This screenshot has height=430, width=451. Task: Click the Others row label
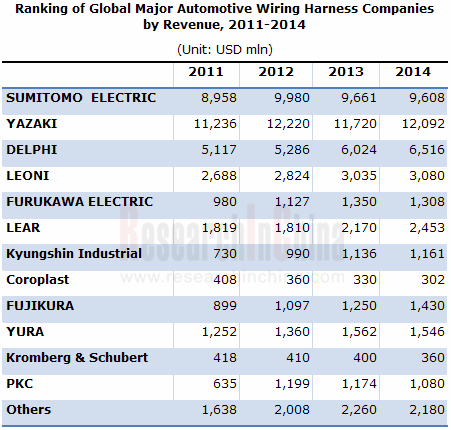[x=29, y=410]
